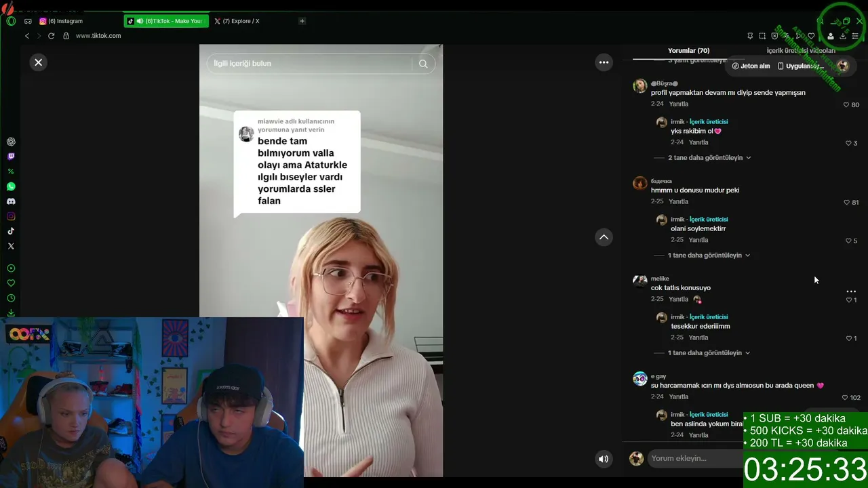Open browser downloads in the toolbar

843,36
